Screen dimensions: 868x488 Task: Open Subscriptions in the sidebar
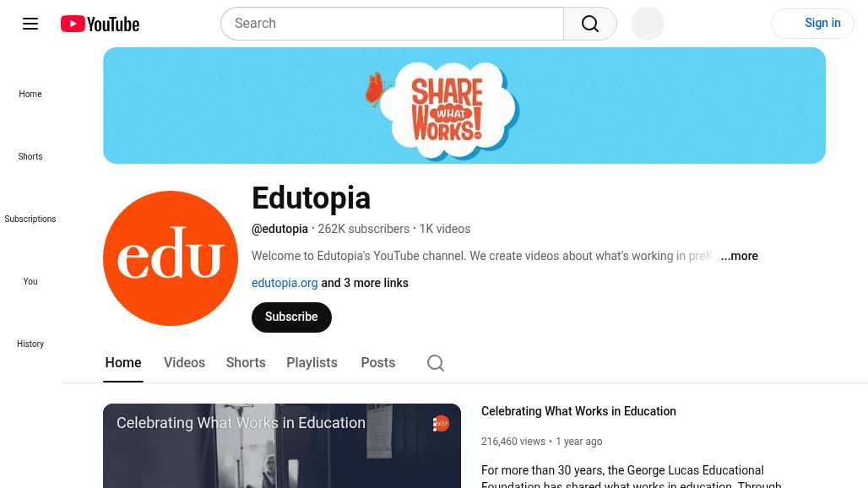pyautogui.click(x=30, y=220)
